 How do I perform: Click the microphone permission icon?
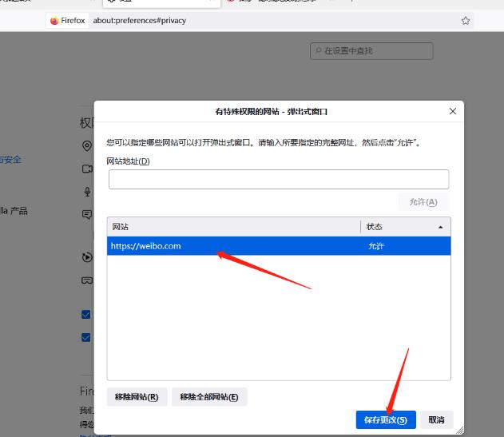coord(87,192)
